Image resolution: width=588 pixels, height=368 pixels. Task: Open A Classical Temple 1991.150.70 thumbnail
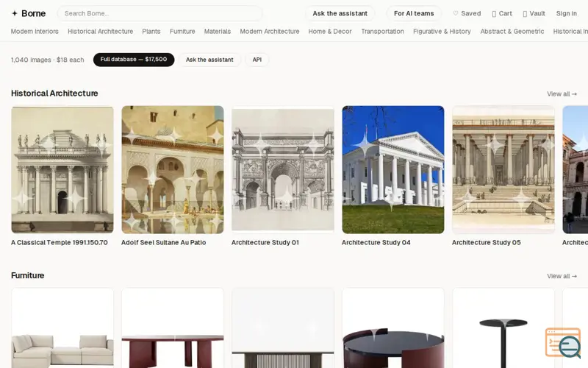pos(62,170)
